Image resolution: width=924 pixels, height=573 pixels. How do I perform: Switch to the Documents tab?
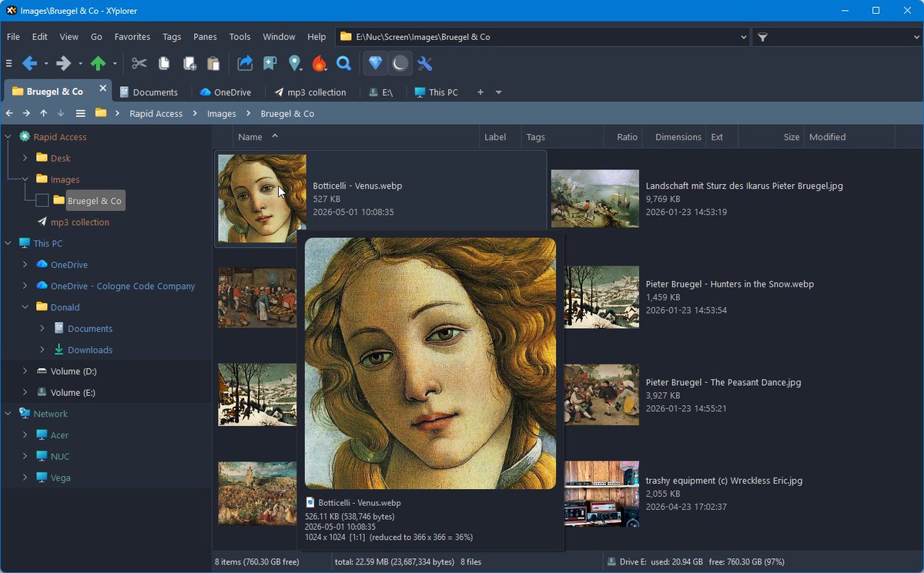[x=149, y=92]
